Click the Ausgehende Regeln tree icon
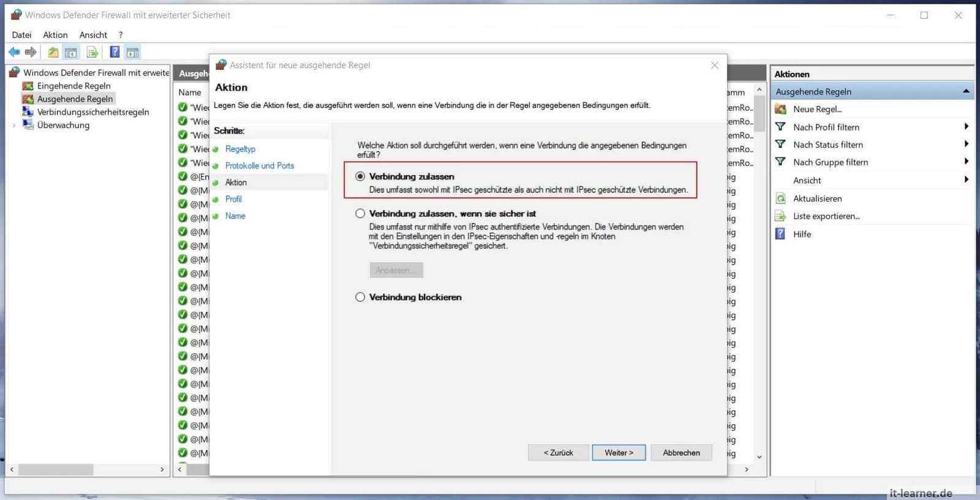This screenshot has width=980, height=500. coord(28,99)
